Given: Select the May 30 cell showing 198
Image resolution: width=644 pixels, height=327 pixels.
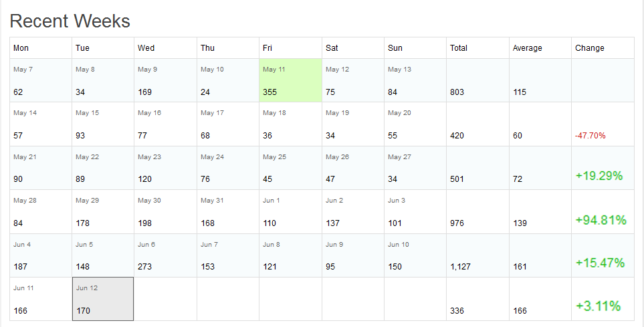Looking at the screenshot, I should [x=165, y=211].
